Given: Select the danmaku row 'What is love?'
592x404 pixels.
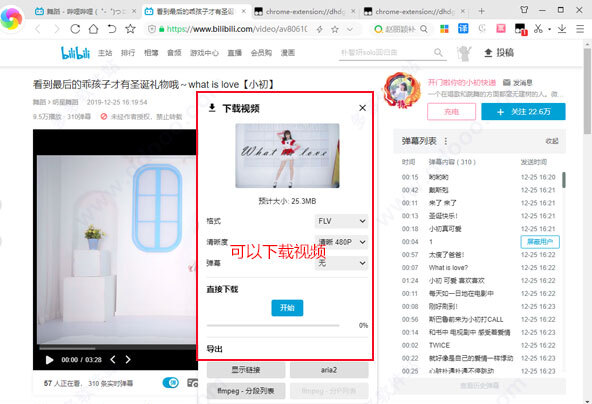Looking at the screenshot, I should [x=478, y=267].
